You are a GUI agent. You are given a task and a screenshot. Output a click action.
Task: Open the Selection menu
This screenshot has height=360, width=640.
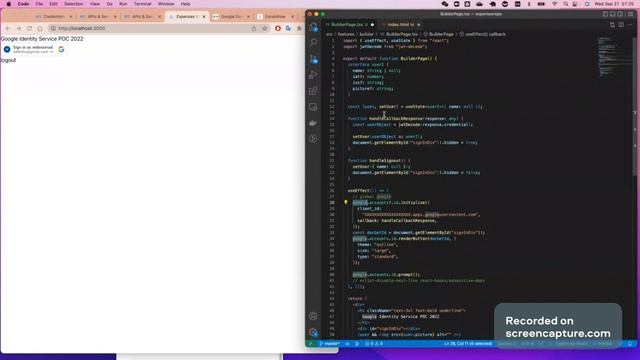(x=73, y=4)
